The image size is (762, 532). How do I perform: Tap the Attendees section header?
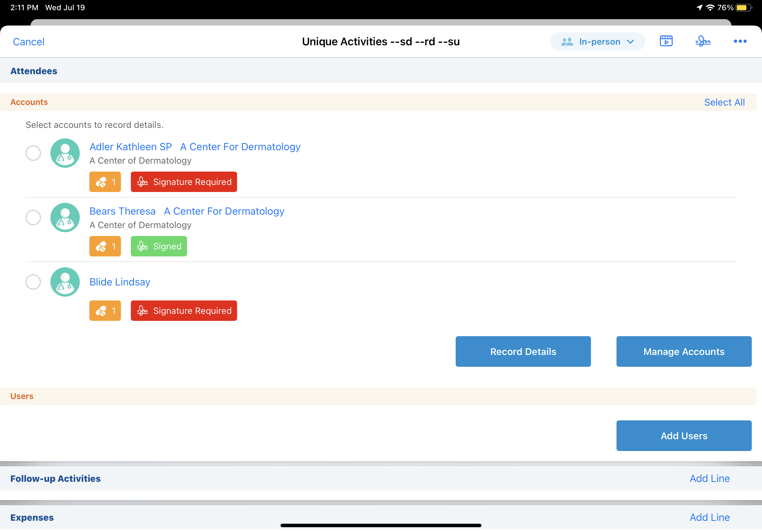(34, 71)
